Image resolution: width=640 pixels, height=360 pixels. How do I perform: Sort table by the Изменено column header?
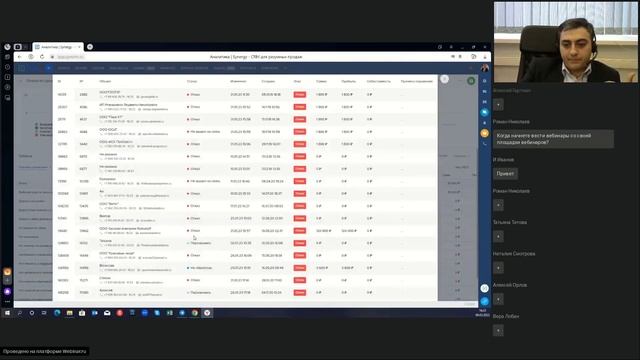[x=238, y=82]
